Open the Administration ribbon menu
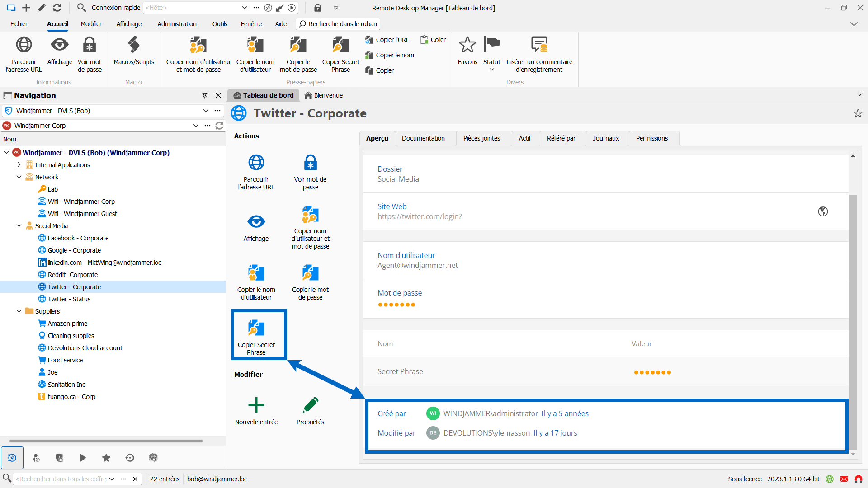868x488 pixels. (177, 24)
